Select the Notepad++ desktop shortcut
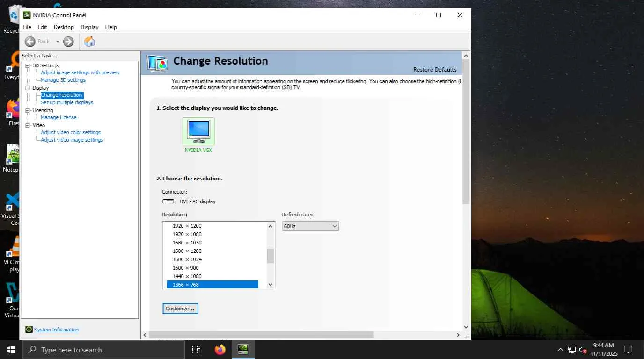Viewport: 644px width, 359px height. [x=10, y=159]
